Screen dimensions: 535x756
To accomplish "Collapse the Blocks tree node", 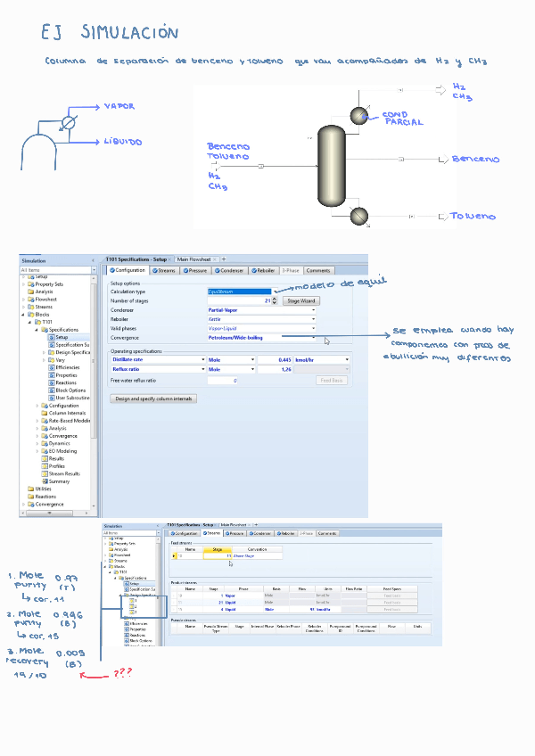I will 24,314.
